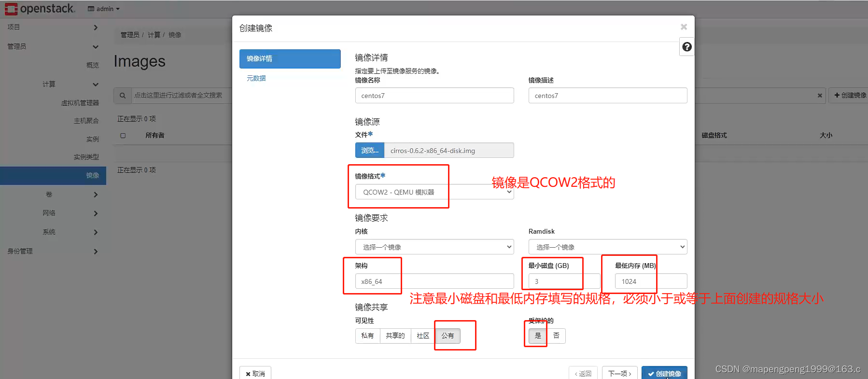
Task: Sort by 磁盘格式 column header
Action: 714,136
